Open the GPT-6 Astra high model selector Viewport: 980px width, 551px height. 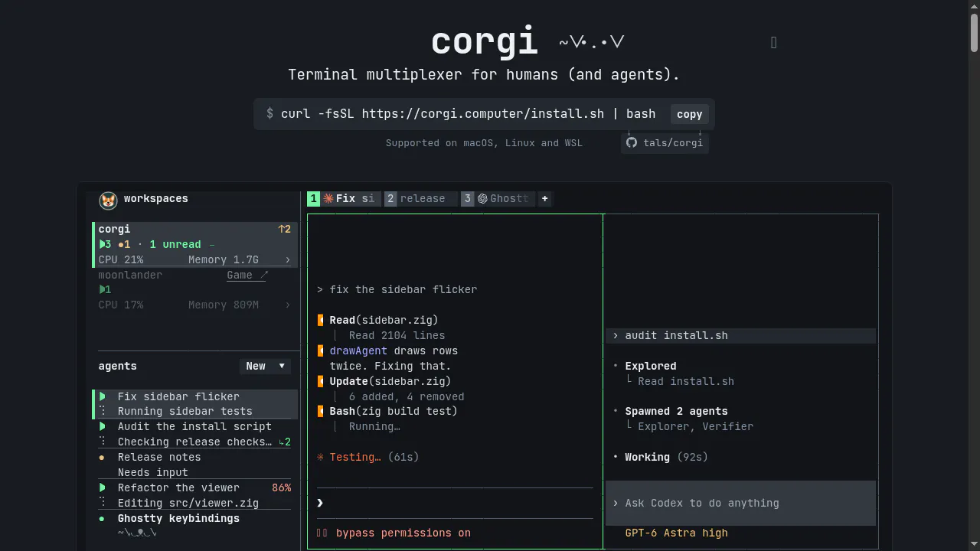(676, 533)
